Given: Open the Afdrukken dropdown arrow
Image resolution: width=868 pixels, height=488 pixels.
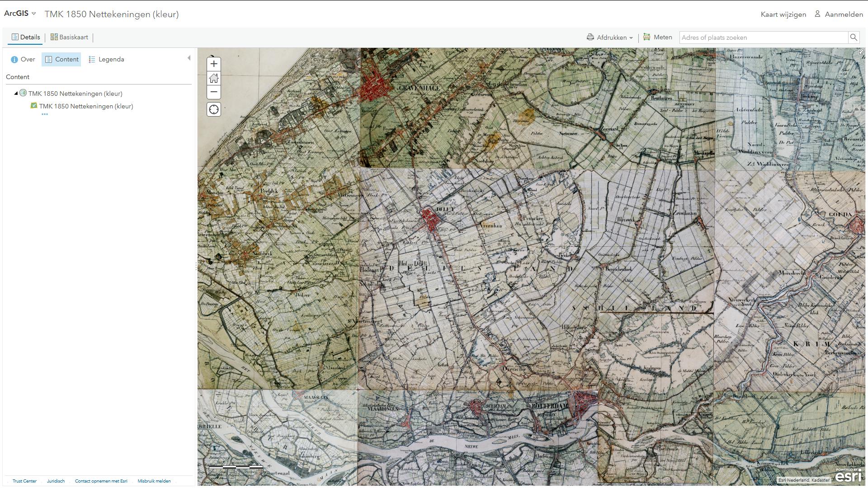Looking at the screenshot, I should tap(631, 38).
